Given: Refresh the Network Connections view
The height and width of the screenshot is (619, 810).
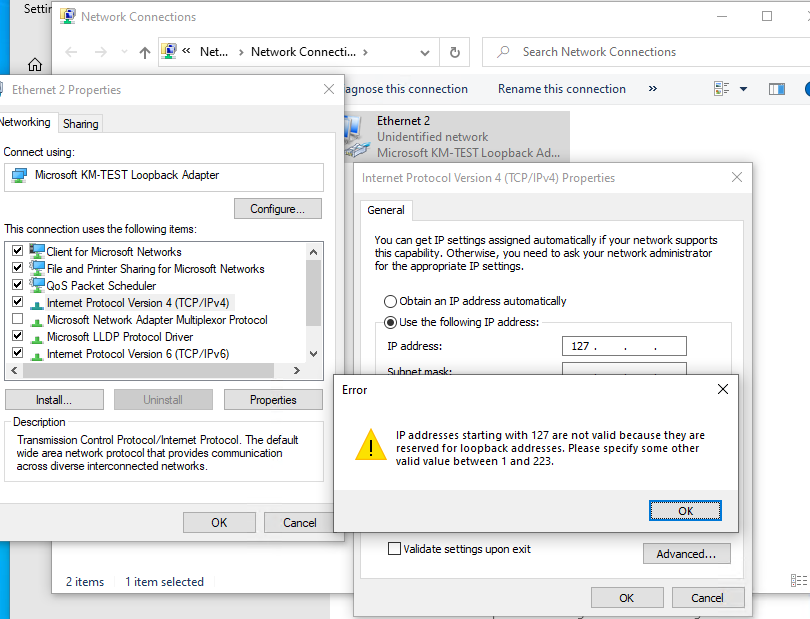Looking at the screenshot, I should 455,52.
